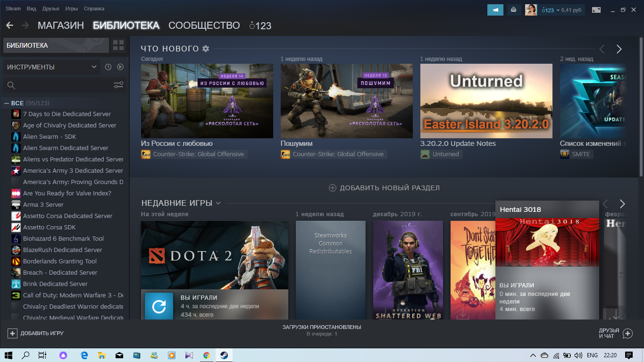The width and height of the screenshot is (644, 362).
Task: Select Are You Ready for Valve Index?
Action: tap(67, 193)
